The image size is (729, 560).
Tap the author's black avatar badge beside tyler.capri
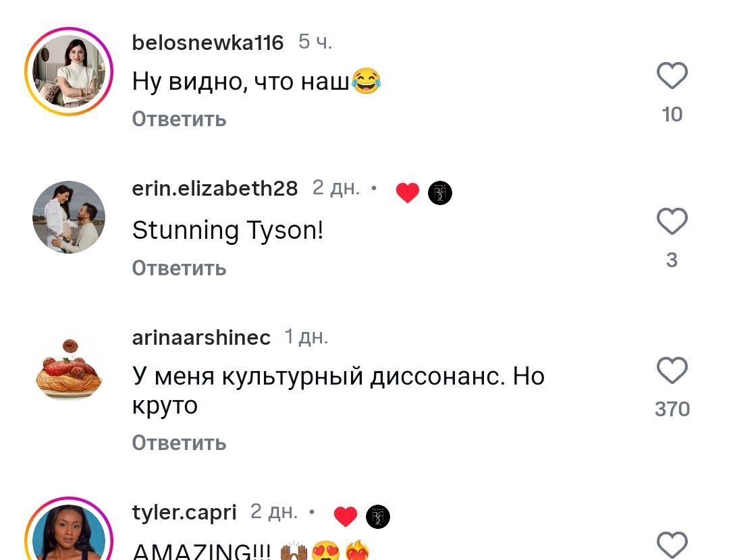tap(378, 517)
